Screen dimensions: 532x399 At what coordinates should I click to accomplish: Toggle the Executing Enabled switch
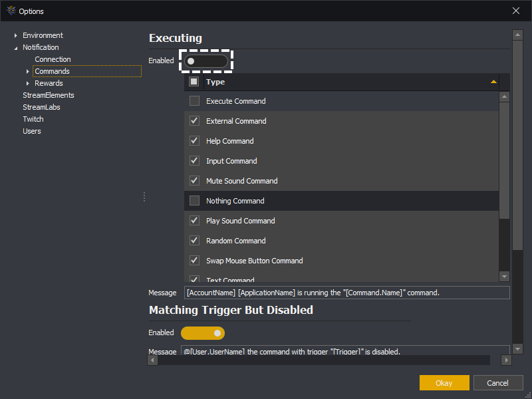click(206, 61)
